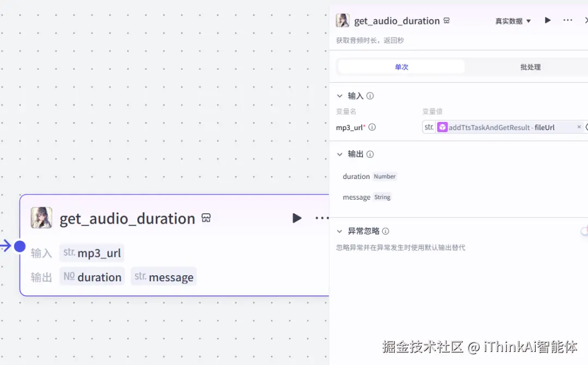Click the addTtsTaskAndGetResult reference cube icon
The width and height of the screenshot is (588, 365).
pos(442,127)
